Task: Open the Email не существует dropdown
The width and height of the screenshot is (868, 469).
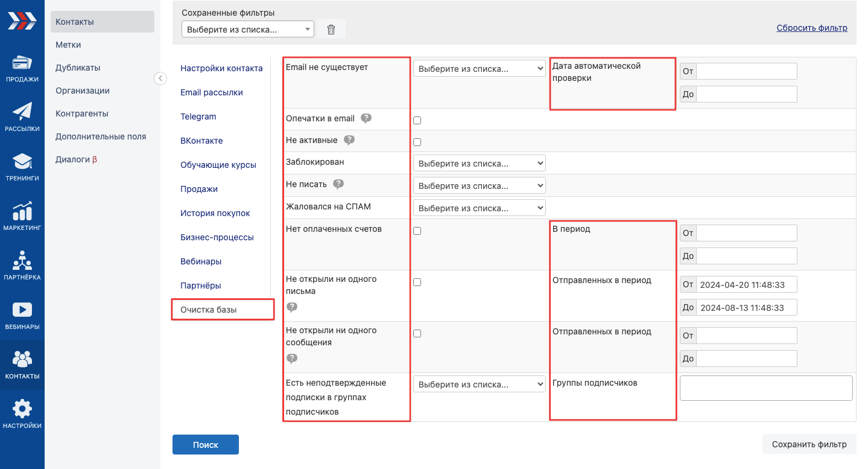Action: tap(480, 69)
